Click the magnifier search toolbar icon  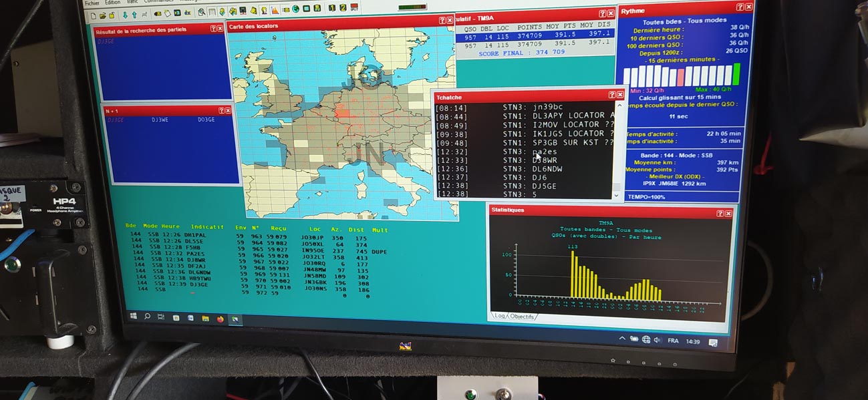click(201, 12)
